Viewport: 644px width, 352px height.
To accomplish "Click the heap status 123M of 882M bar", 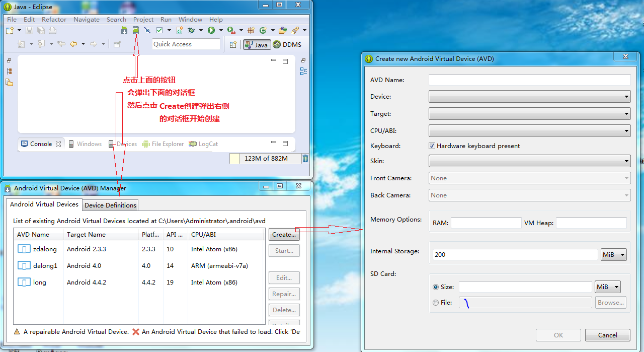I will coord(266,159).
